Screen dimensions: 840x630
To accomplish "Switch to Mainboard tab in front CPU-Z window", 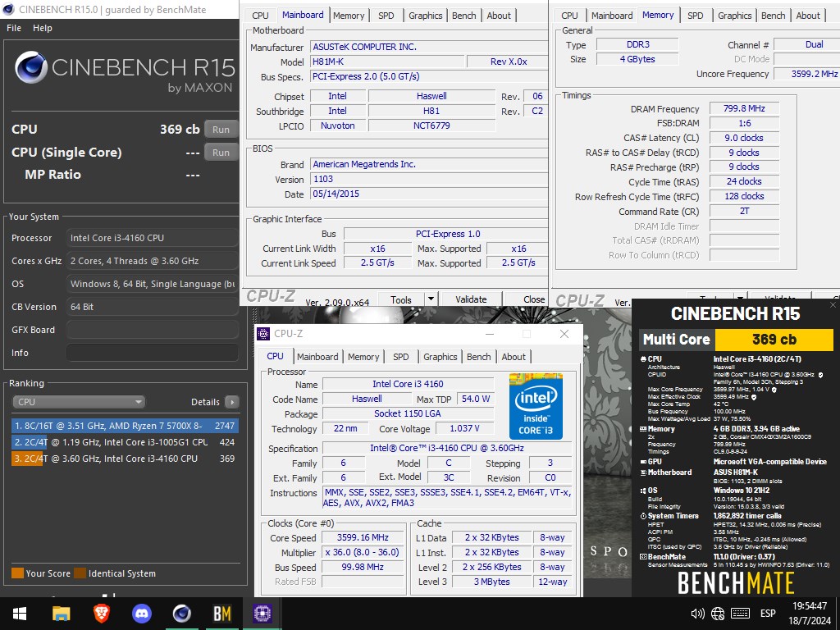I will (317, 357).
